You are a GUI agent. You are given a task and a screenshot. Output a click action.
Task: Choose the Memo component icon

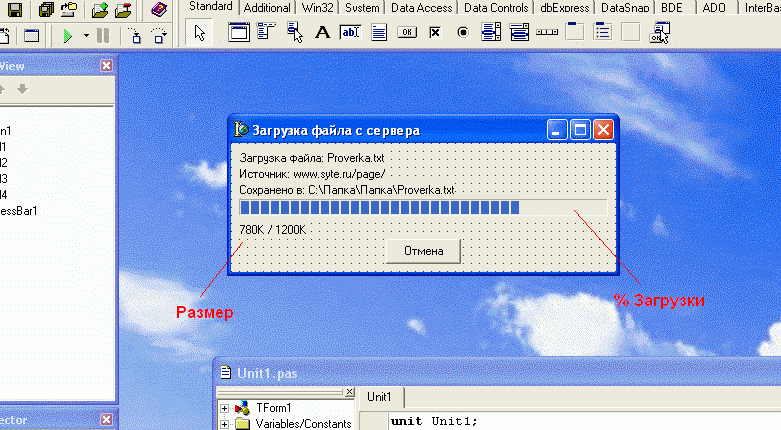point(379,33)
